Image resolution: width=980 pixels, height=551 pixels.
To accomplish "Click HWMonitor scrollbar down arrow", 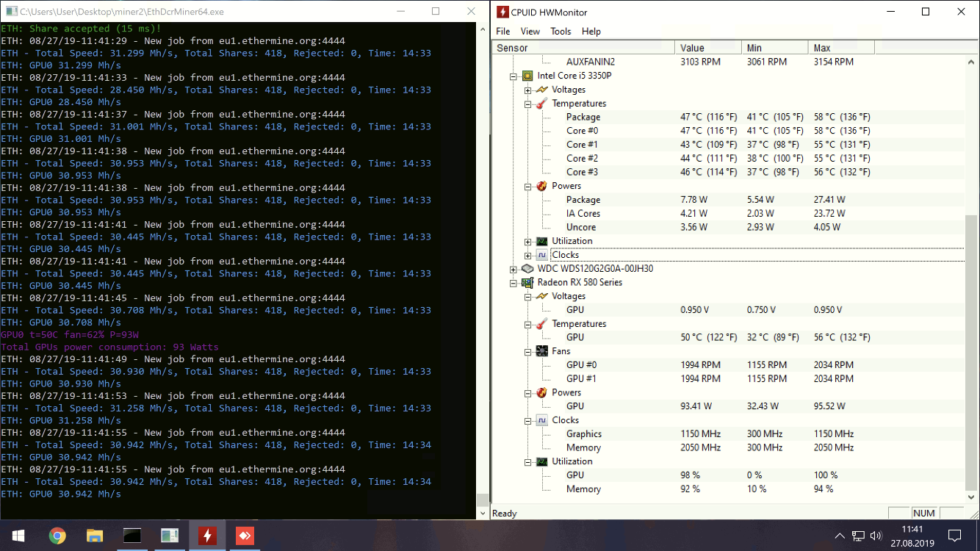I will (x=971, y=498).
